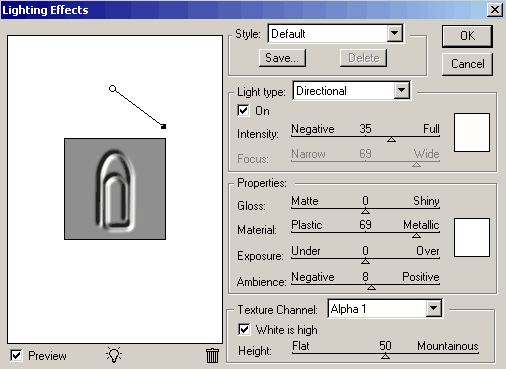Viewport: 506px width, 369px height.
Task: Click the trash can delete-light icon
Action: [212, 355]
